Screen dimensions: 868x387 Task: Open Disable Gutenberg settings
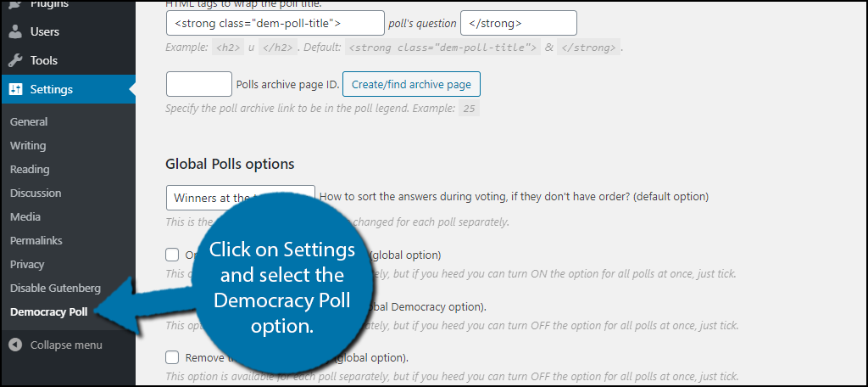click(55, 289)
